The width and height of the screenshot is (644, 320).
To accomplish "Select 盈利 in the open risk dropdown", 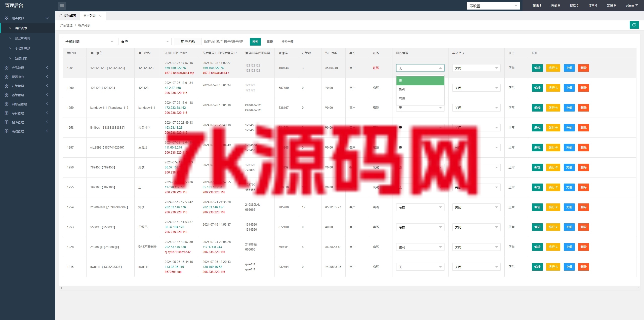I will coord(420,90).
